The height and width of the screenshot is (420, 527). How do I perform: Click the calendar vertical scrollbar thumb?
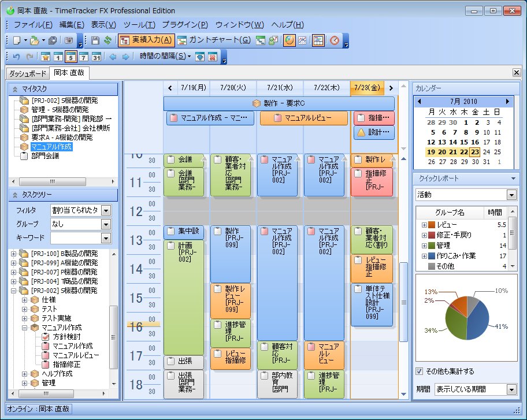[x=403, y=302]
